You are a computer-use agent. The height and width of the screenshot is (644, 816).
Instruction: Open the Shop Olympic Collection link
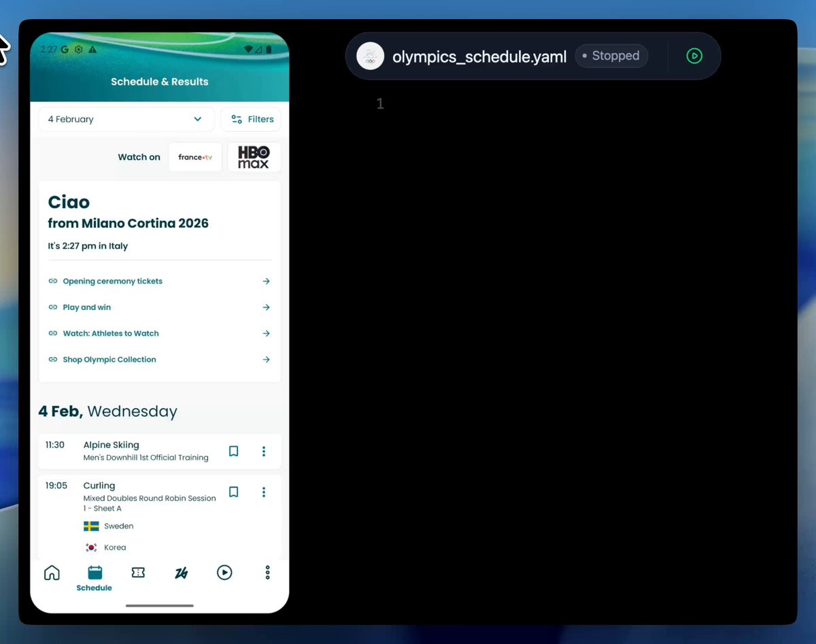(159, 360)
